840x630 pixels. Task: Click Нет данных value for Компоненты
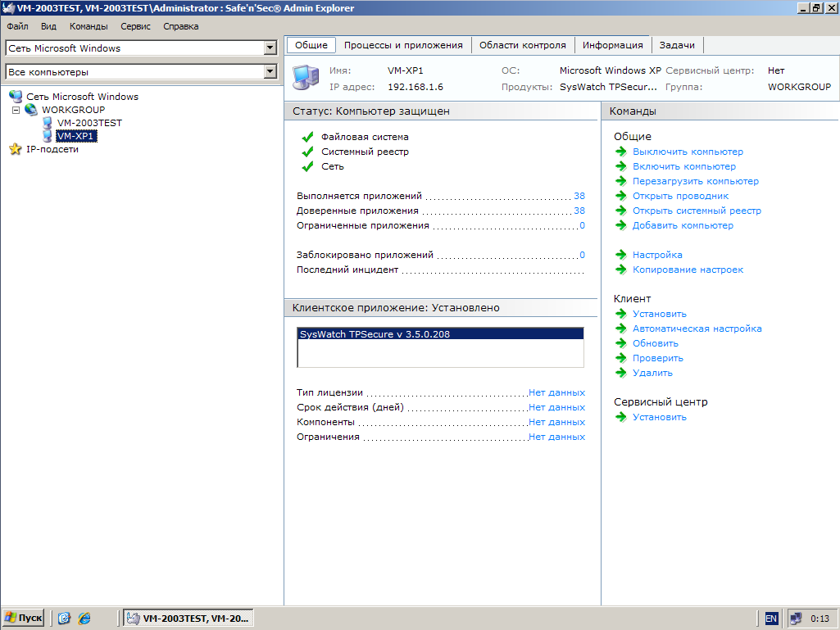[556, 422]
